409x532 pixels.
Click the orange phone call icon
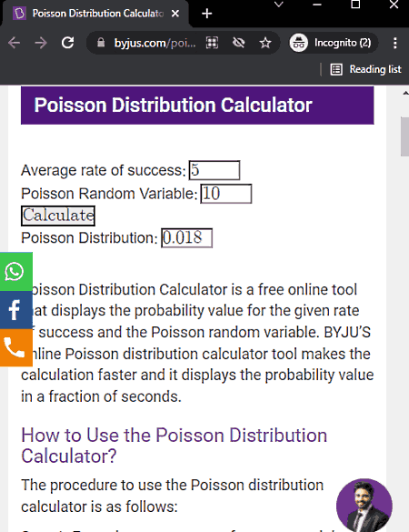click(15, 347)
